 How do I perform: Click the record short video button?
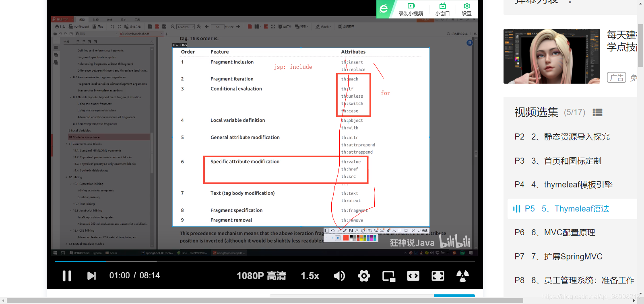click(x=411, y=9)
